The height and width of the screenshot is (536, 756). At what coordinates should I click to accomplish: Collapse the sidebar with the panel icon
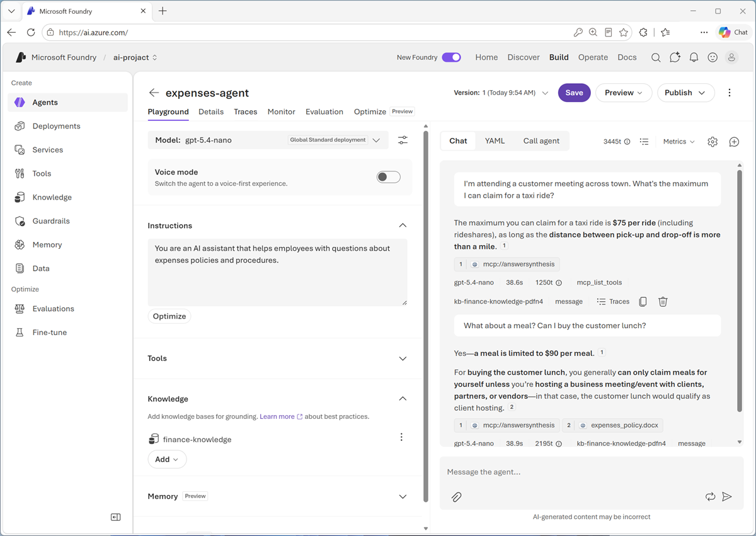tap(115, 517)
